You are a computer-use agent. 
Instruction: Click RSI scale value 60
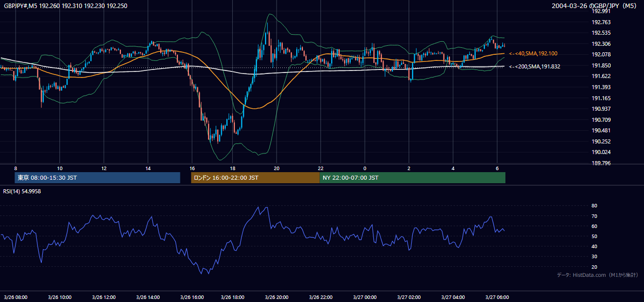point(594,226)
